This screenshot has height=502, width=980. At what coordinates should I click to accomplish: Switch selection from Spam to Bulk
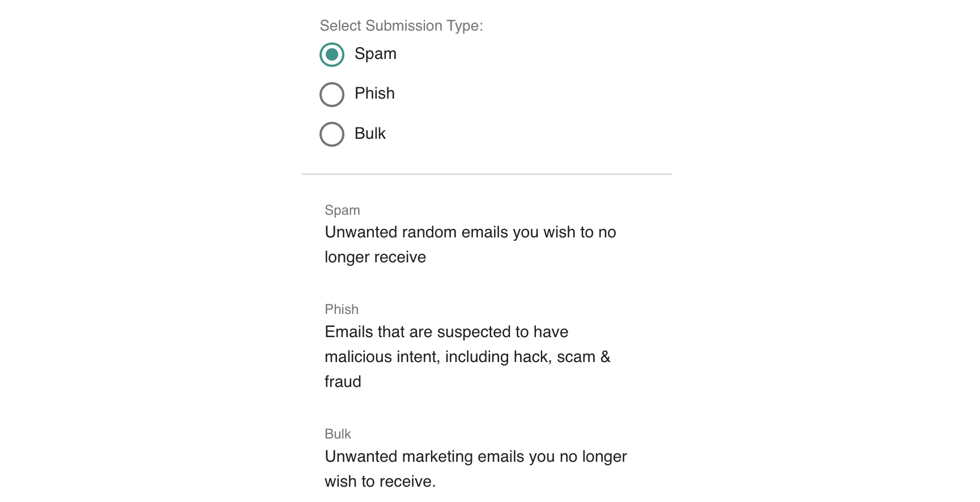point(332,134)
